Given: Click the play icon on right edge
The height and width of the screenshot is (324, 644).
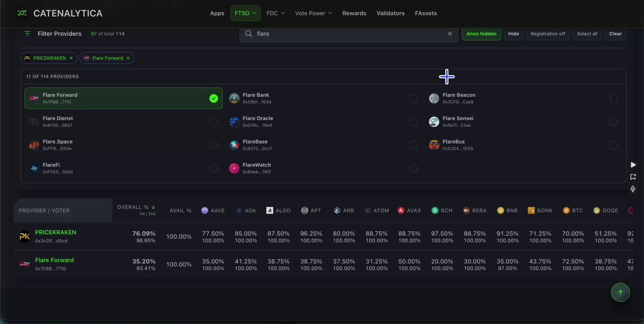Looking at the screenshot, I should pyautogui.click(x=633, y=164).
